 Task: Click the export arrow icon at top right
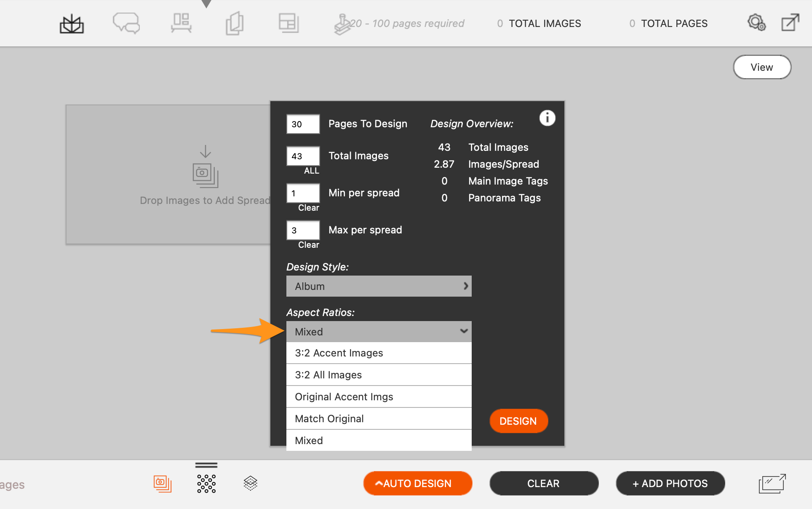(x=790, y=22)
